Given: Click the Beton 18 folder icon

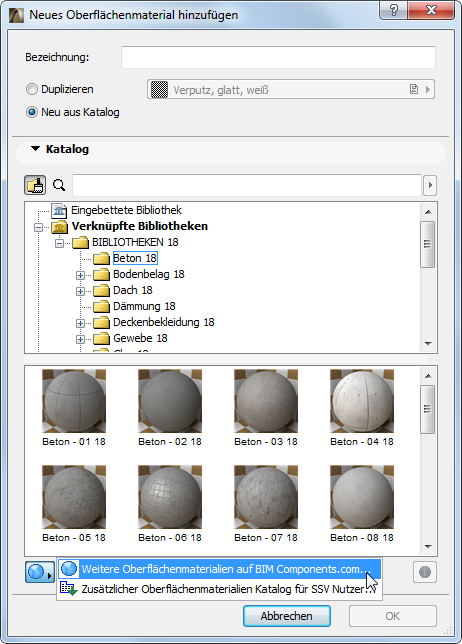Looking at the screenshot, I should pyautogui.click(x=101, y=259).
